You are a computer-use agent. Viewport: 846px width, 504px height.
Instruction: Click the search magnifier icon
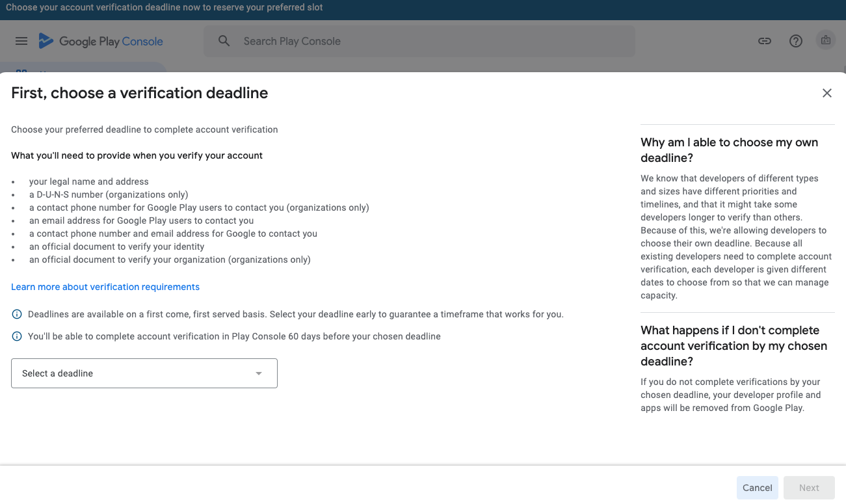[224, 41]
